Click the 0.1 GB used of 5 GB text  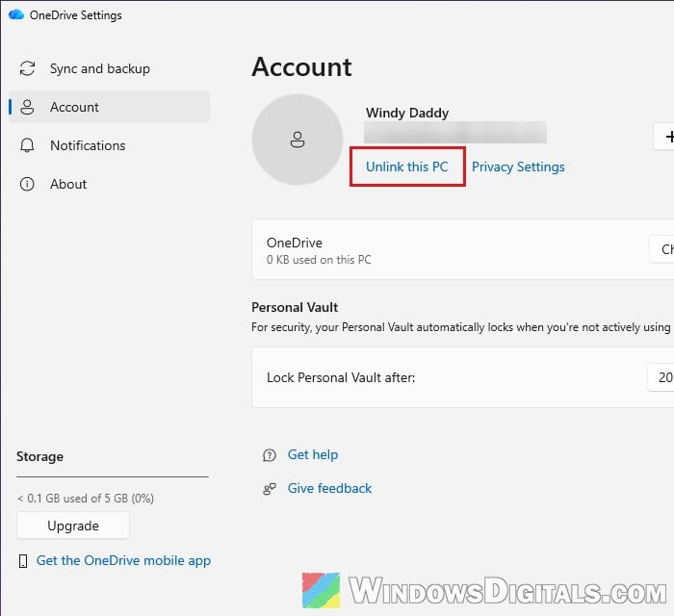pyautogui.click(x=85, y=499)
